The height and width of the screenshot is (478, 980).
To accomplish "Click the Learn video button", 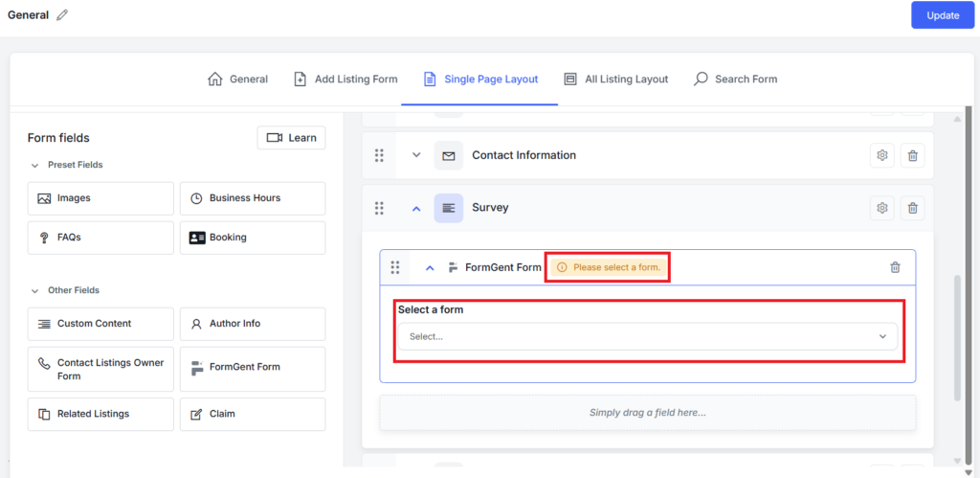I will coord(291,138).
